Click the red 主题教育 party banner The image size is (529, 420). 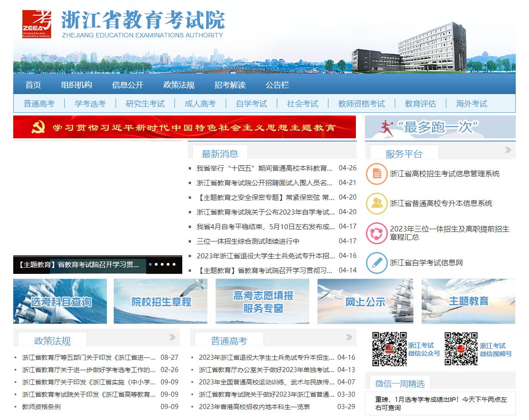185,127
